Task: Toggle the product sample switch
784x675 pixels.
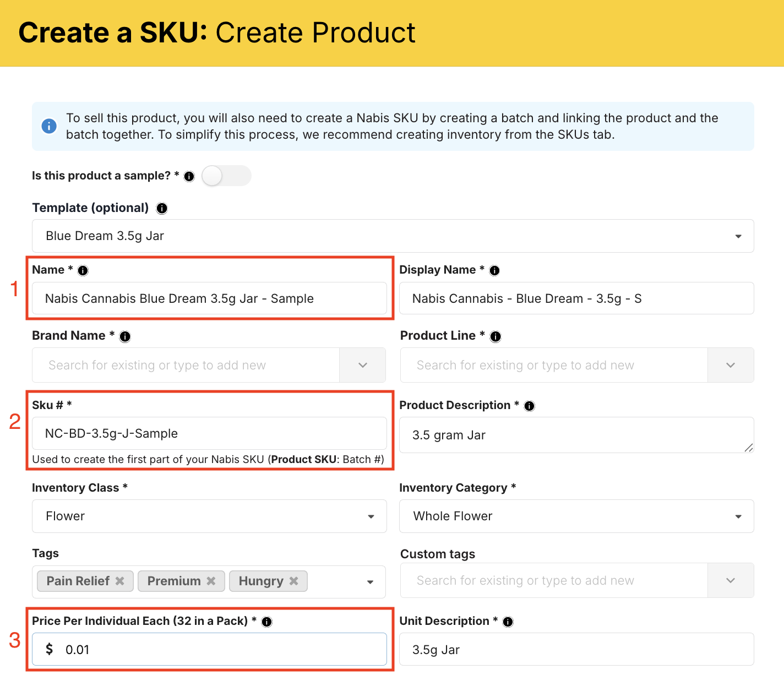Action: point(226,176)
